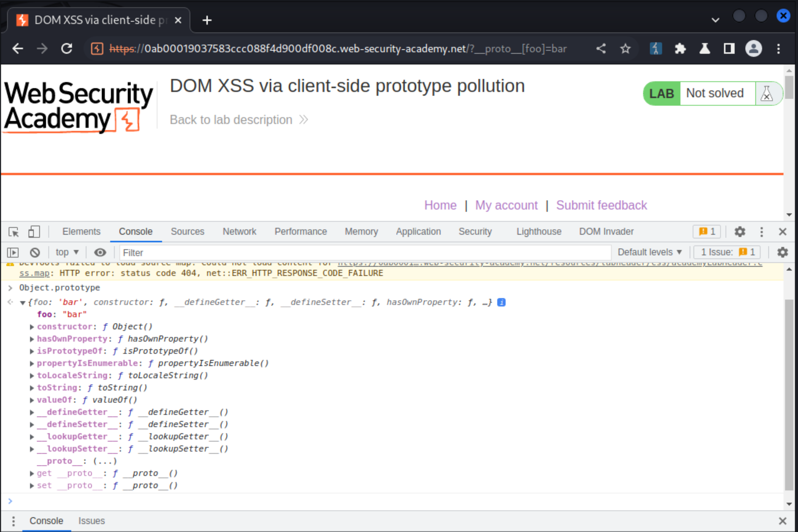Open the Memory tab

click(x=361, y=232)
